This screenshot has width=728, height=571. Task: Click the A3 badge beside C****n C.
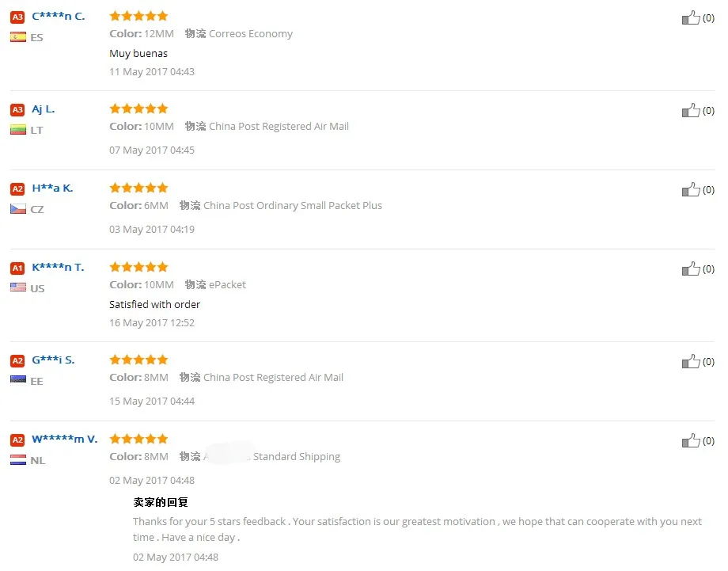click(x=17, y=17)
